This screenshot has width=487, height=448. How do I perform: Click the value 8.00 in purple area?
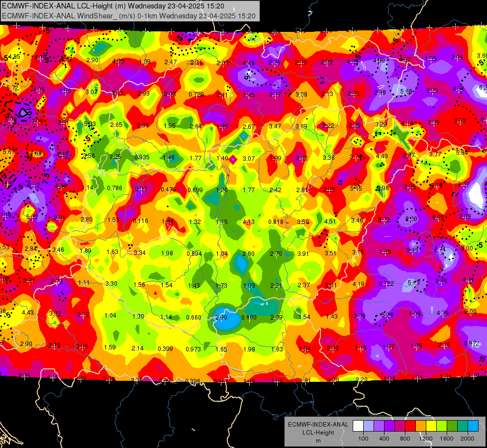411,219
